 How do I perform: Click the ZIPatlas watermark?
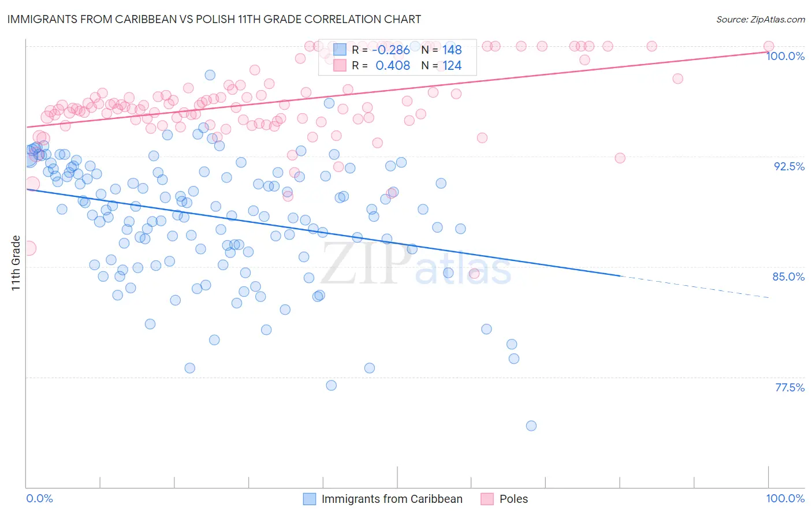click(416, 264)
